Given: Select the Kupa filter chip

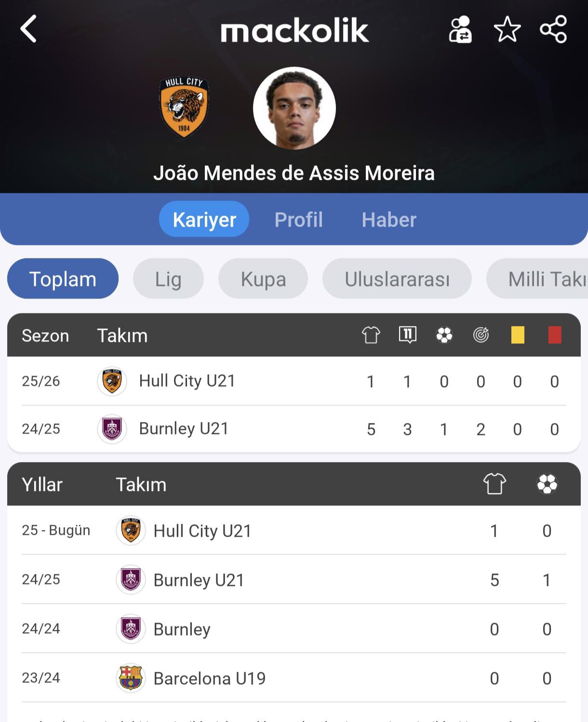Looking at the screenshot, I should coord(263,279).
